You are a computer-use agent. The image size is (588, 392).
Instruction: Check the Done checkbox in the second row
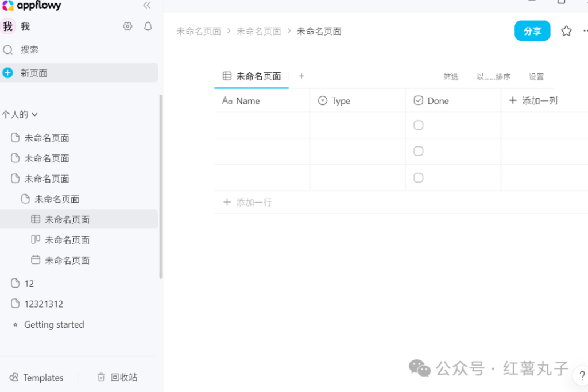pos(418,151)
